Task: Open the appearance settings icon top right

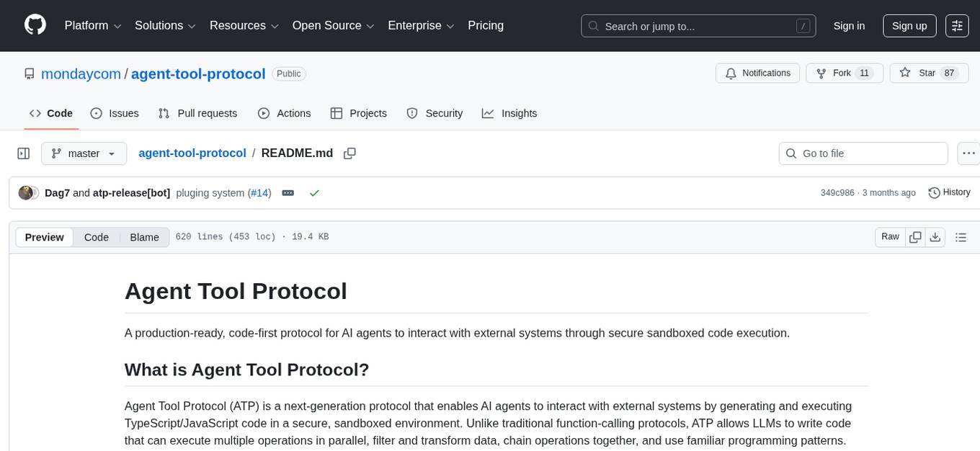Action: pyautogui.click(x=957, y=25)
